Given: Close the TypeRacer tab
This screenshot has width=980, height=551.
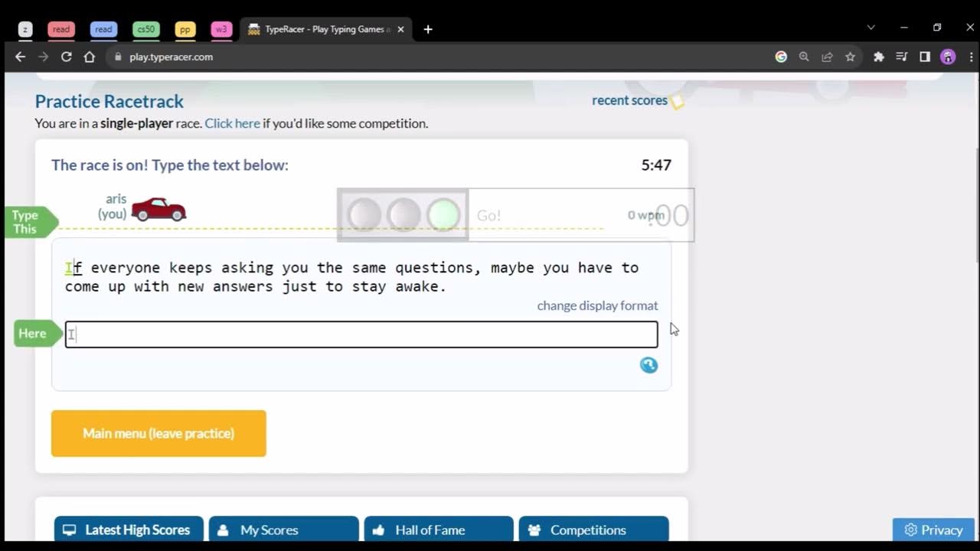Looking at the screenshot, I should tap(402, 29).
